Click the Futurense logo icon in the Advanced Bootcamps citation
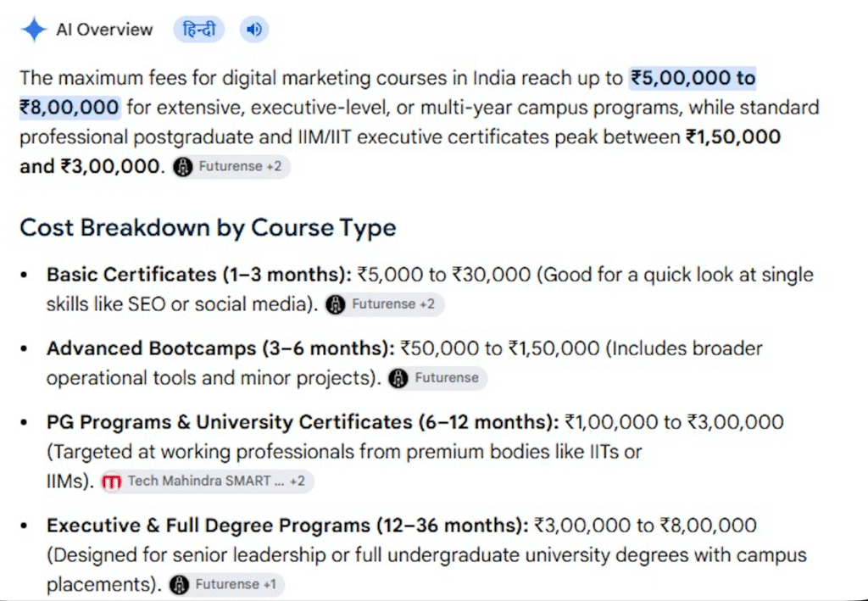 pos(398,378)
